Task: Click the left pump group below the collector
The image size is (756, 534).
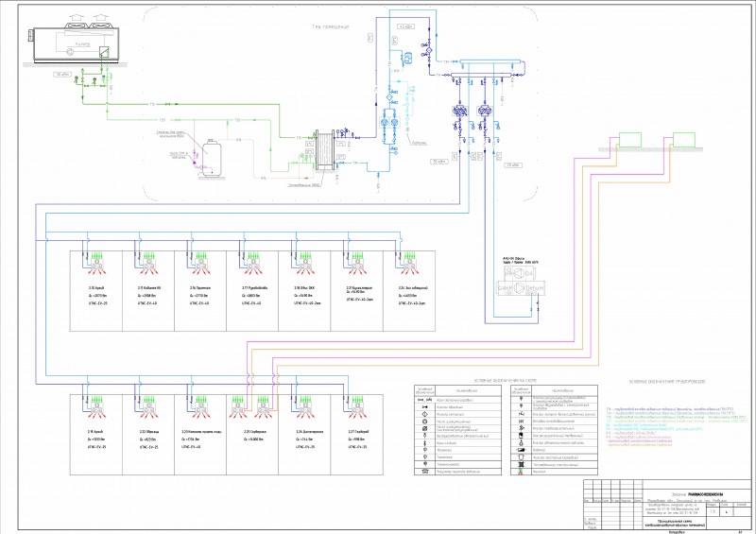Action: click(x=458, y=112)
